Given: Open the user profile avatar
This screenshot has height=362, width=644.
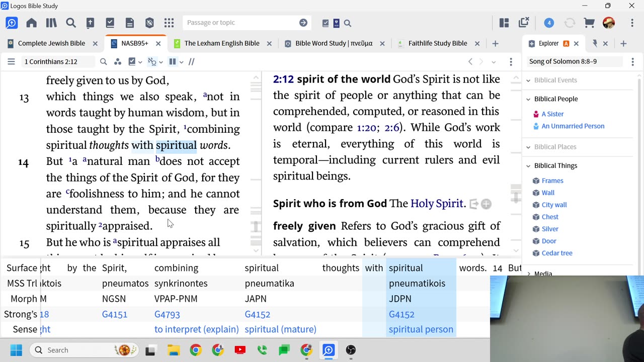Looking at the screenshot, I should point(609,23).
